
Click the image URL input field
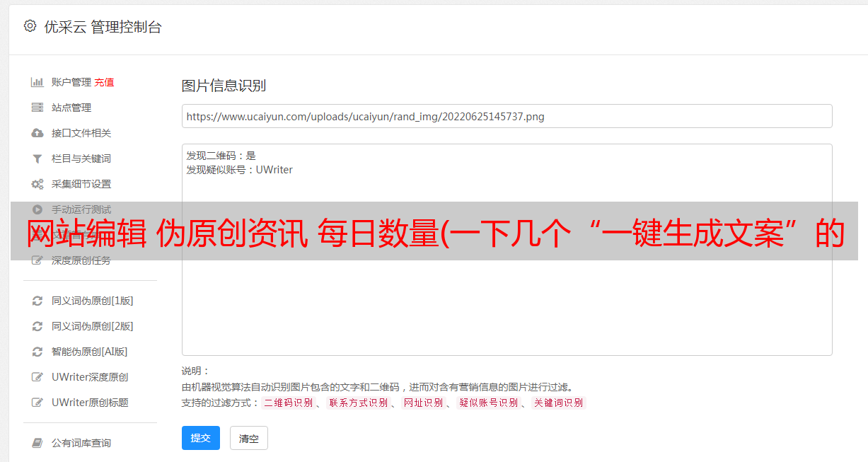507,116
